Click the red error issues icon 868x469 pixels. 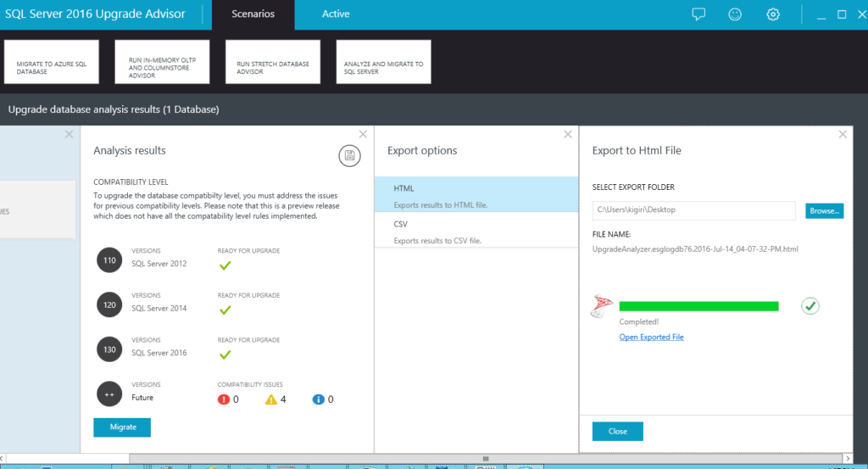point(224,399)
